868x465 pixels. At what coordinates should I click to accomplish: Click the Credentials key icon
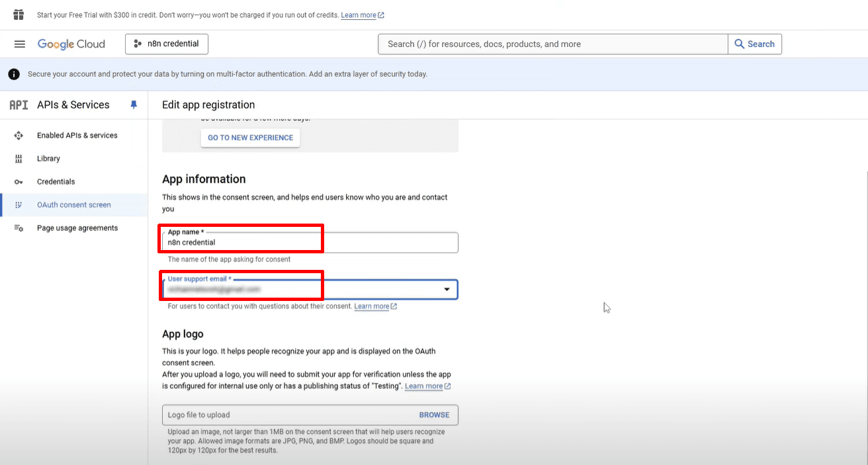pos(19,182)
